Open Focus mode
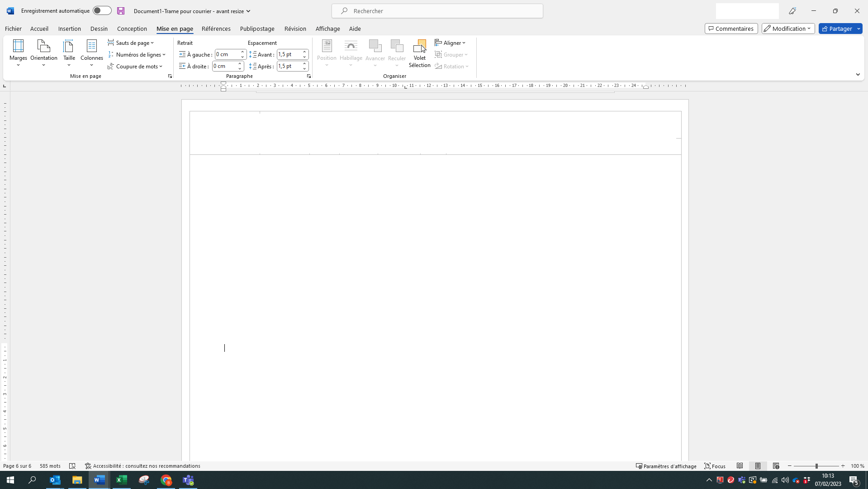The image size is (868, 489). tap(715, 466)
